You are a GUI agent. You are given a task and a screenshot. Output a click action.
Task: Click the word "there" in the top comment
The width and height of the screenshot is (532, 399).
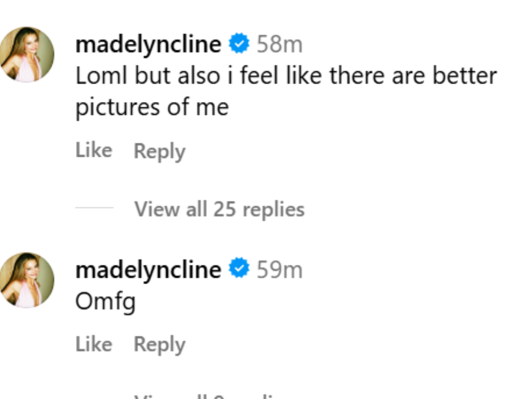(x=357, y=76)
